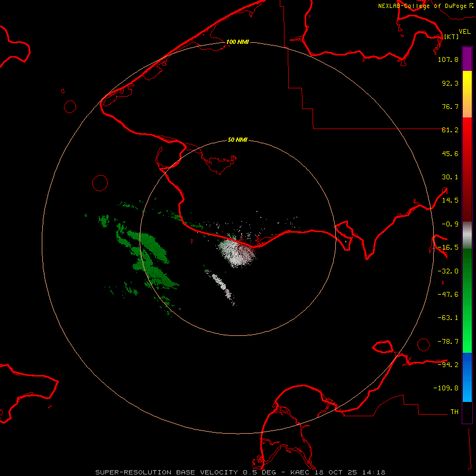This screenshot has width=476, height=476.
Task: Click the -78.7 scale value
Action: tap(448, 342)
